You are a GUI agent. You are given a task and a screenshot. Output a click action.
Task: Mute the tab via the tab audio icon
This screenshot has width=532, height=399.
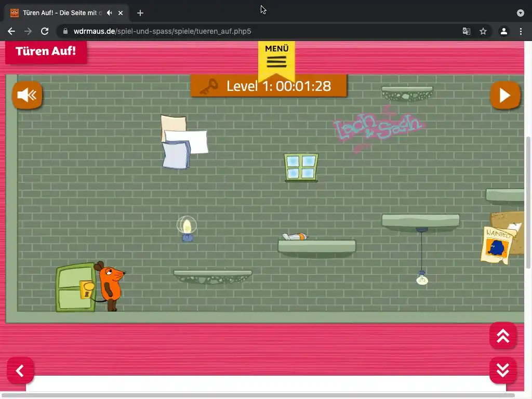coord(109,13)
